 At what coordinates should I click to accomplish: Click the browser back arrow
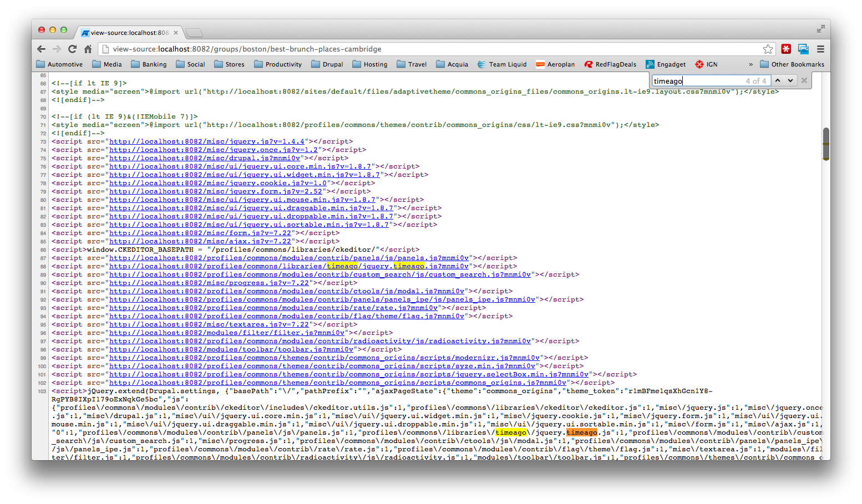point(42,49)
